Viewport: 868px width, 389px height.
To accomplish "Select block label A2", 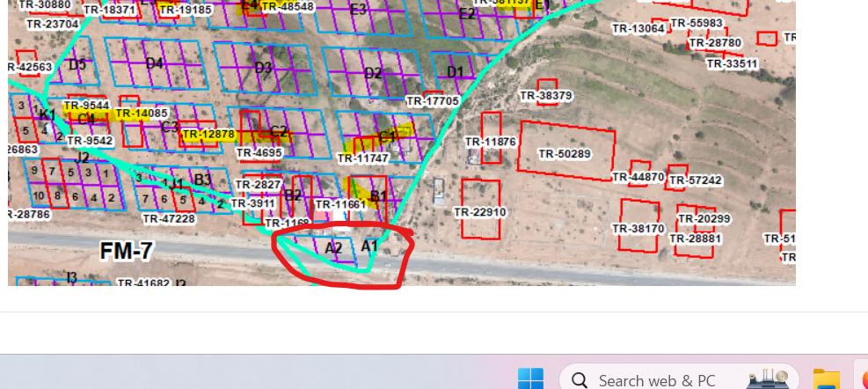I will (334, 248).
